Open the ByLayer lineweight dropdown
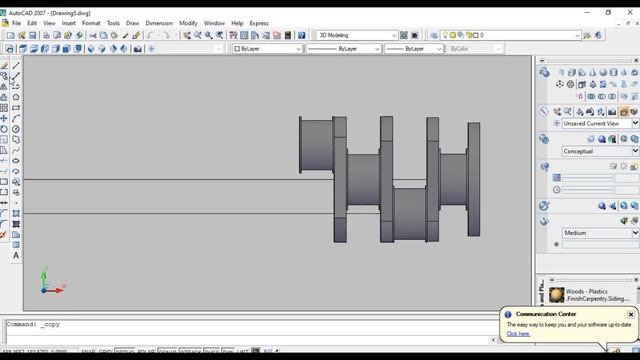The height and width of the screenshot is (360, 640). pos(413,49)
